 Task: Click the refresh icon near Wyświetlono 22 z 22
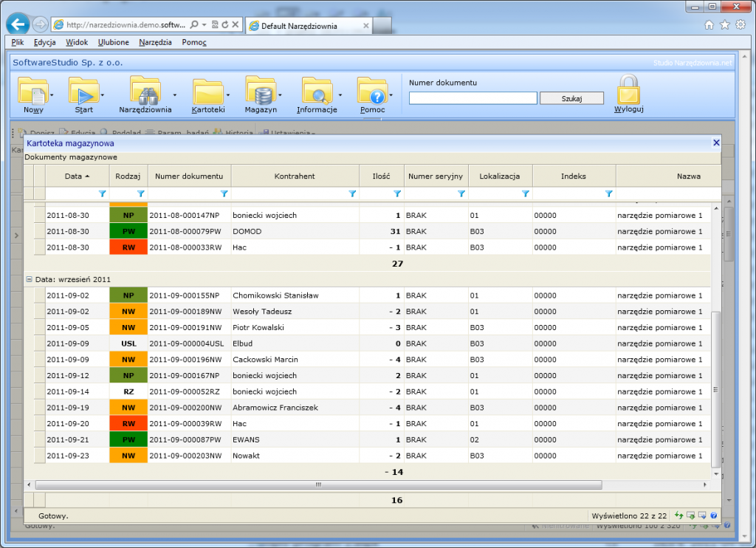(x=679, y=515)
